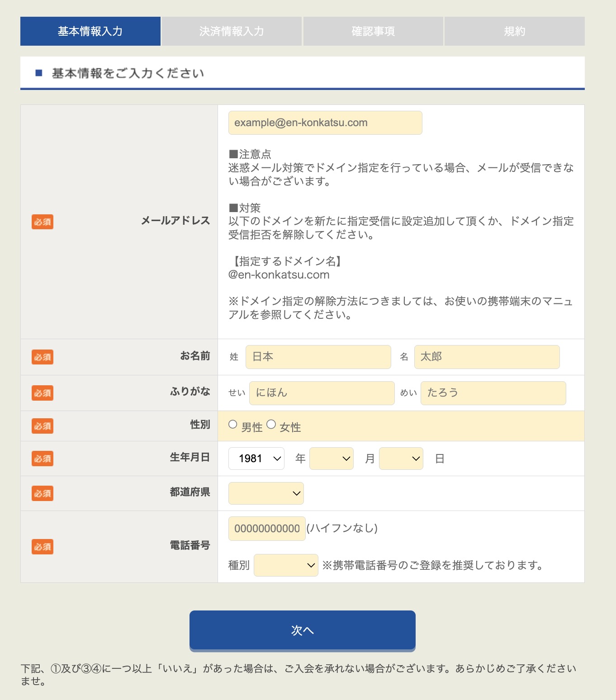Screen dimensions: 616x700
Task: Open the birth month dropdown
Action: click(332, 459)
